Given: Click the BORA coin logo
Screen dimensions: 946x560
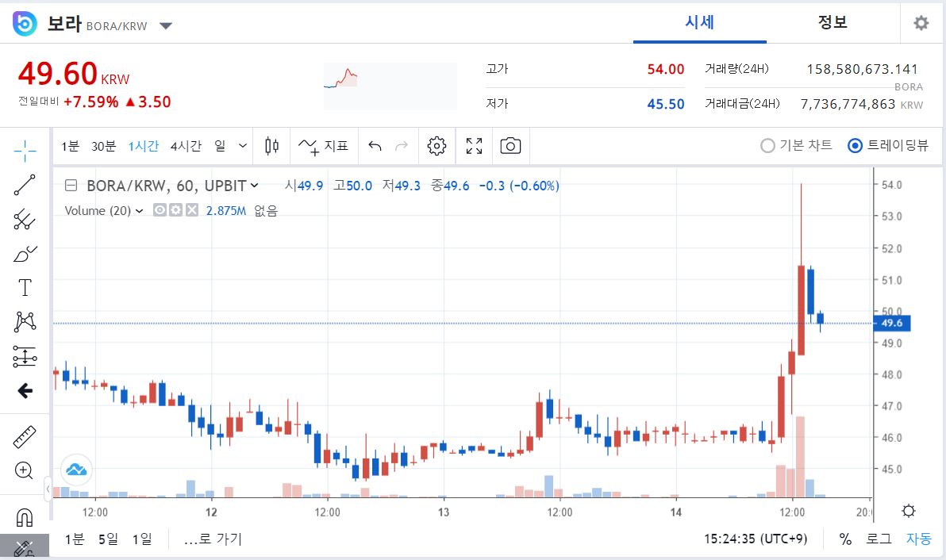Looking at the screenshot, I should coord(25,24).
